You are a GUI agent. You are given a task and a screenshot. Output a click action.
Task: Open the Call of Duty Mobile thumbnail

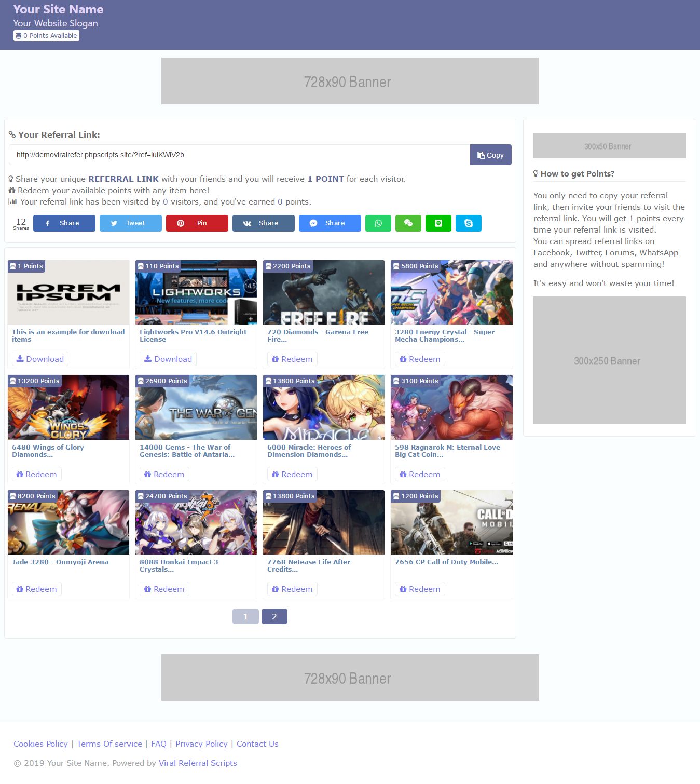click(451, 522)
